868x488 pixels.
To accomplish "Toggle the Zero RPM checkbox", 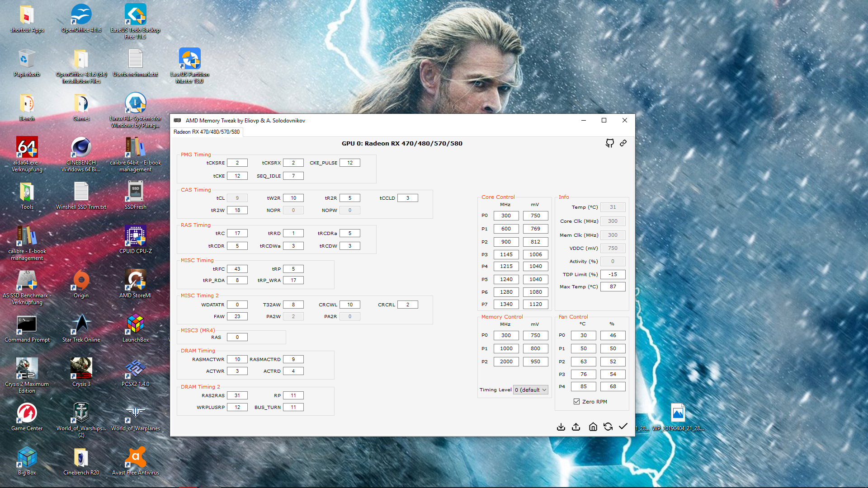I will pos(576,402).
